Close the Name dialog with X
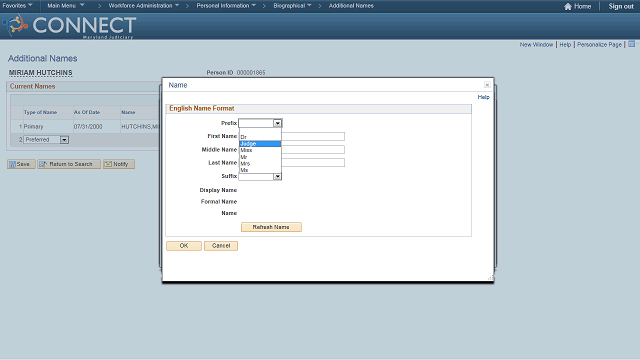 click(x=487, y=84)
